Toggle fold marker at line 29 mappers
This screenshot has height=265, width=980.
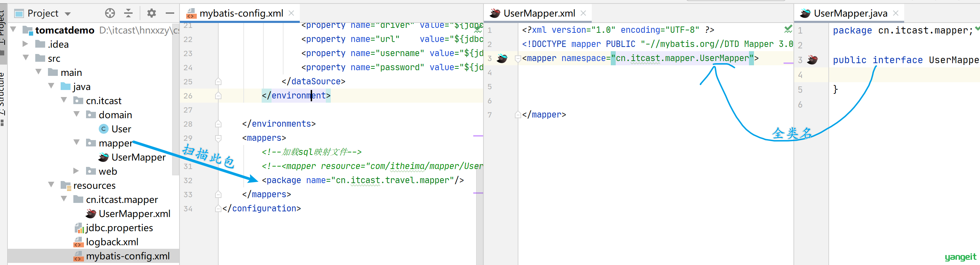pyautogui.click(x=218, y=138)
